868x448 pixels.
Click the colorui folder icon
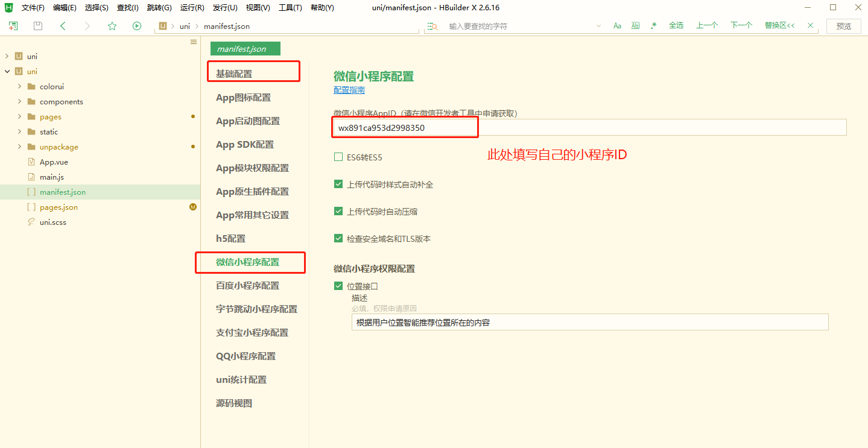coord(31,86)
